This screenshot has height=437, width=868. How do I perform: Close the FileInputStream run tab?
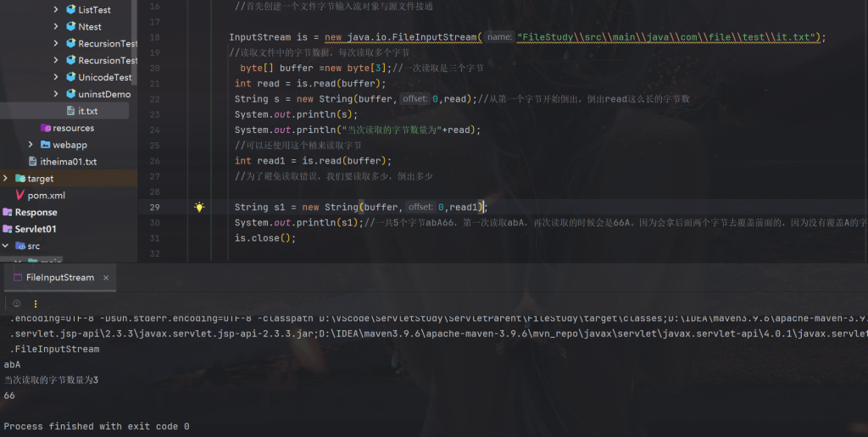(105, 277)
